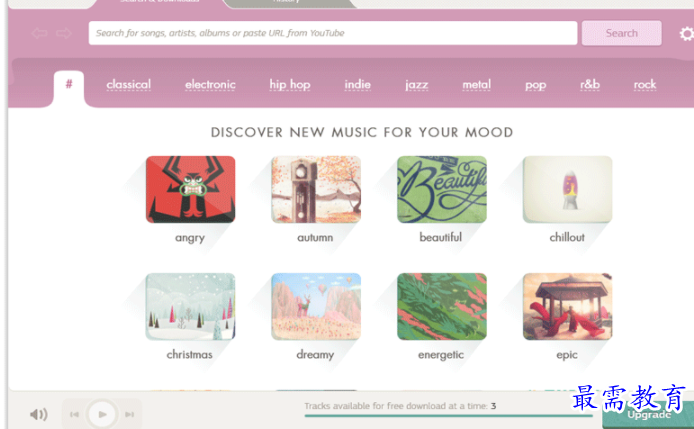Start playback with the play button
Image resolution: width=694 pixels, height=429 pixels.
pyautogui.click(x=102, y=414)
